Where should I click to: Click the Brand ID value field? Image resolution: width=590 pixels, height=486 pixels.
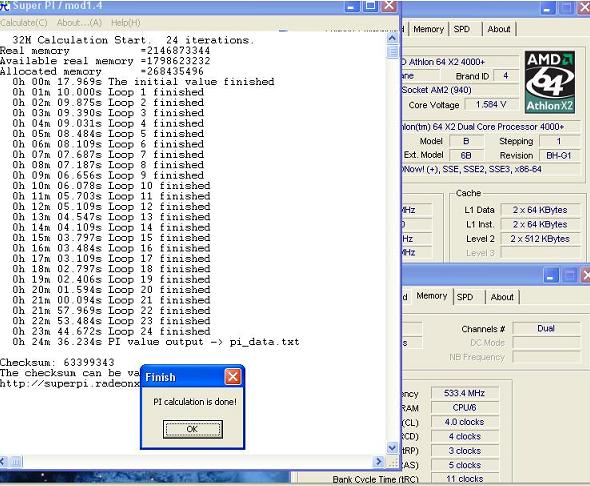(x=506, y=76)
